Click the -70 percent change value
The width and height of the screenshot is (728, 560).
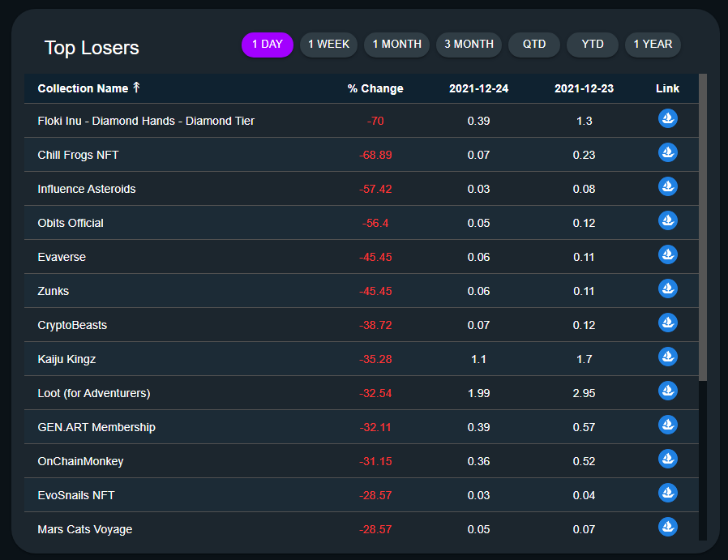[375, 121]
